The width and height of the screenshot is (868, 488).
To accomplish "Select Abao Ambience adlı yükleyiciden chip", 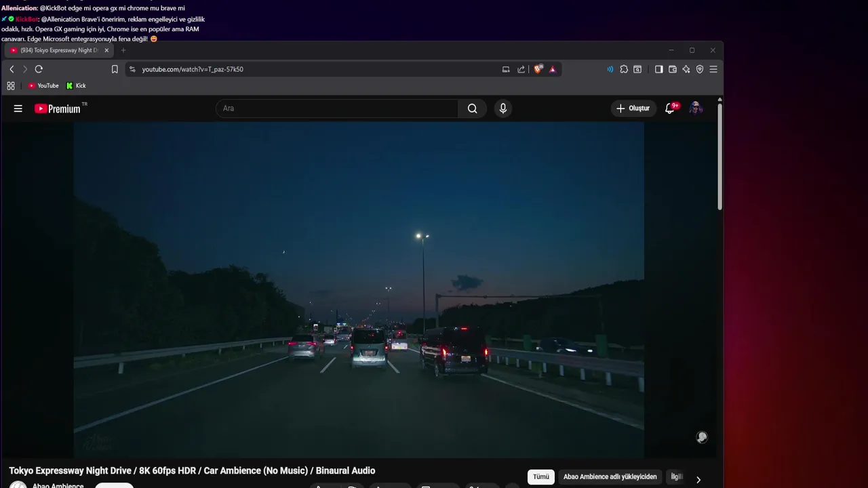I will (610, 476).
